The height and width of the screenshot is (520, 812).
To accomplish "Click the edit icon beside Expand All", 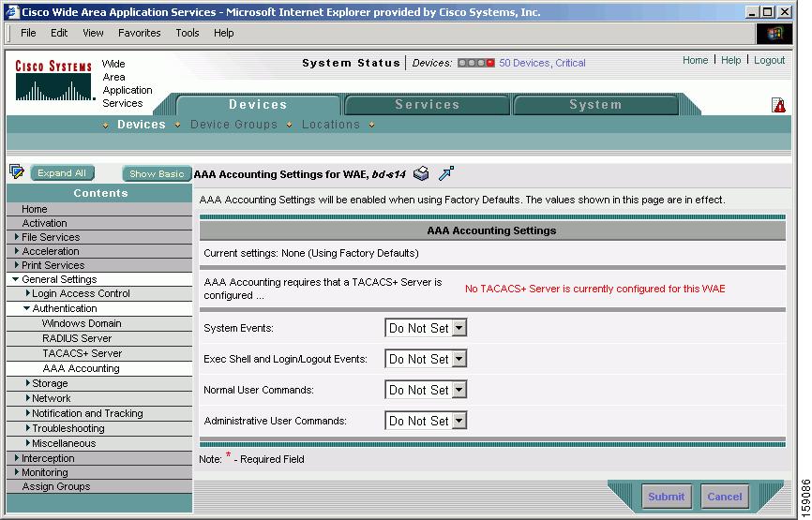I will (17, 171).
